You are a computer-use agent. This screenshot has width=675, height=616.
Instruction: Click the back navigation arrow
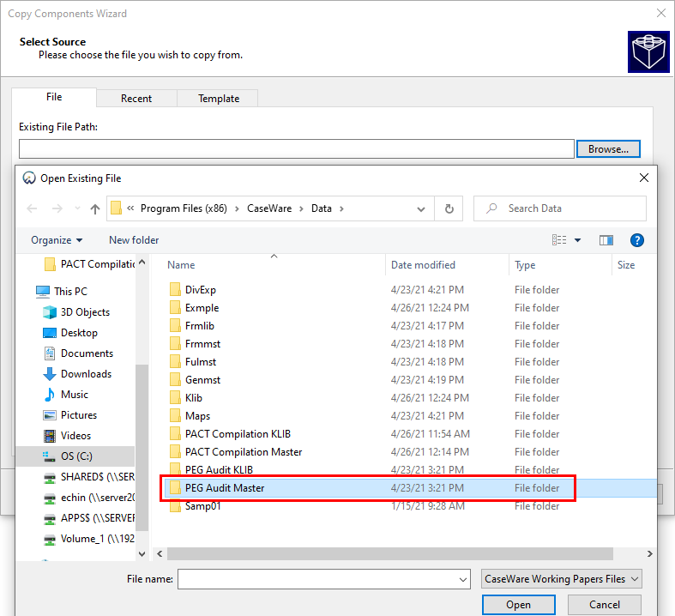point(32,208)
